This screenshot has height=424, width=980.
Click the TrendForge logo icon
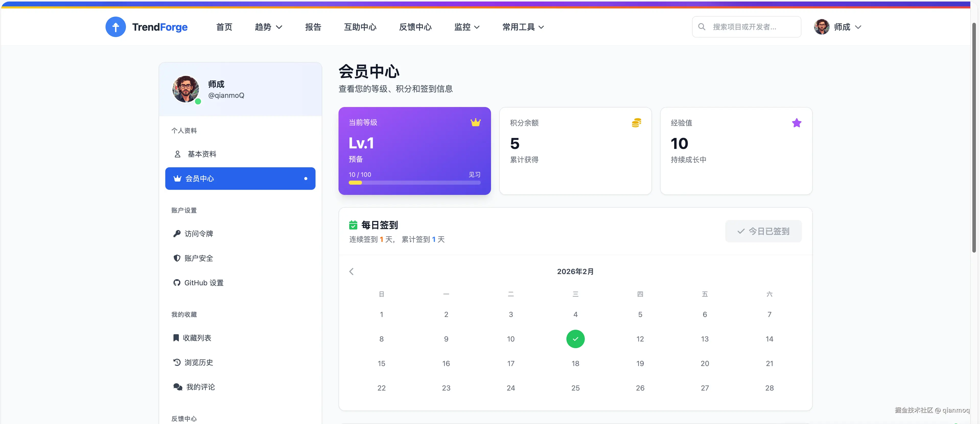[116, 27]
